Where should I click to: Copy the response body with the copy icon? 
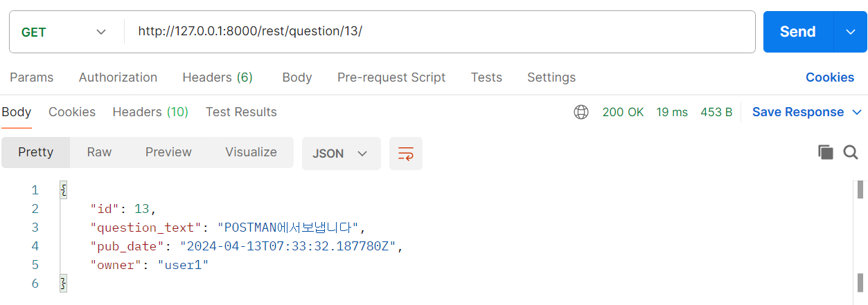[825, 152]
